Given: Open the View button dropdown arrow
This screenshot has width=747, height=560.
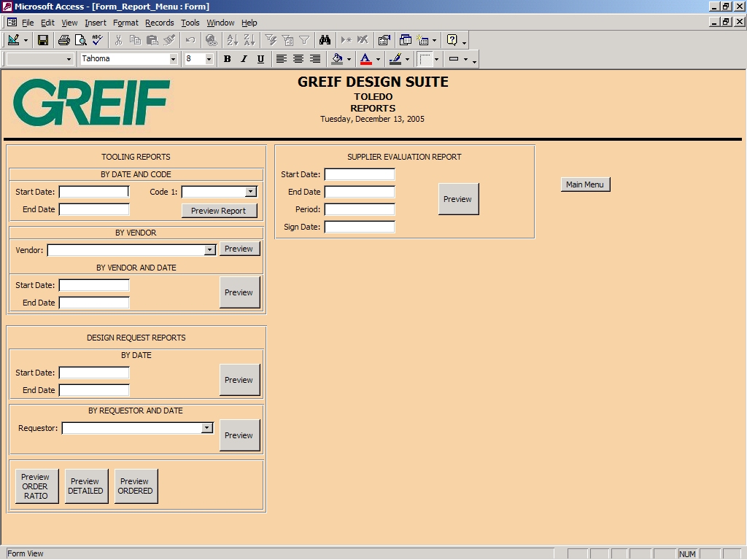Looking at the screenshot, I should coord(26,41).
